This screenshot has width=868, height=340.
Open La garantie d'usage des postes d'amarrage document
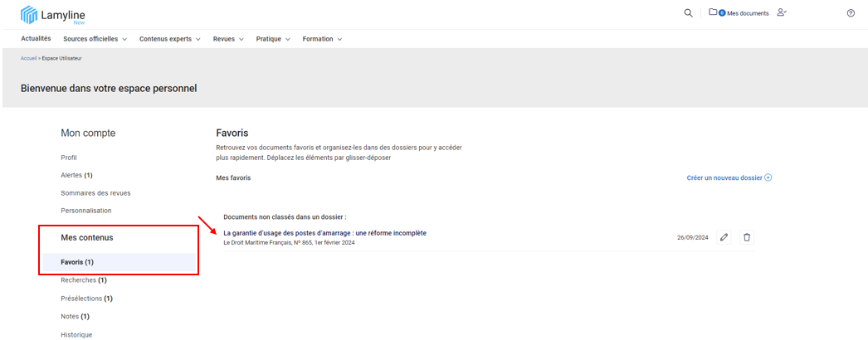pyautogui.click(x=324, y=233)
